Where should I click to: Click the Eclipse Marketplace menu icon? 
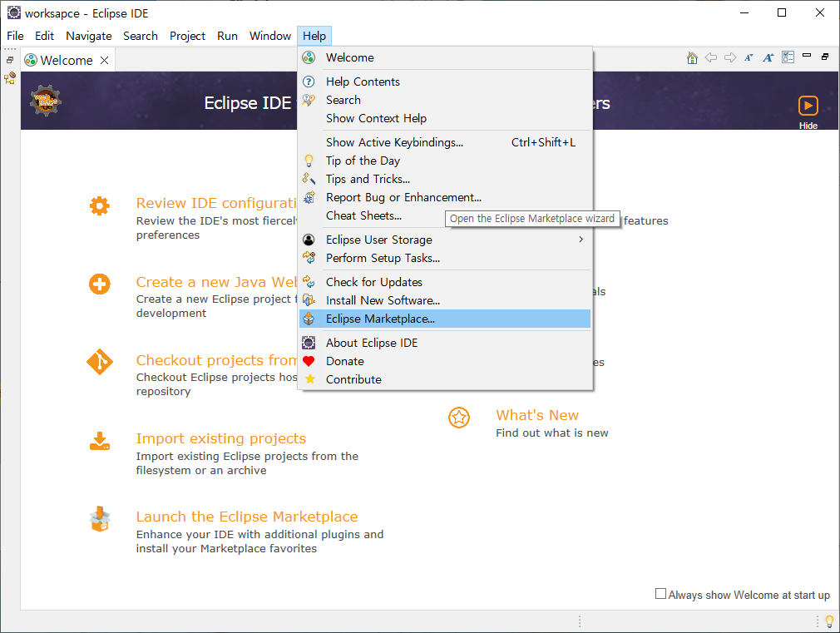309,319
